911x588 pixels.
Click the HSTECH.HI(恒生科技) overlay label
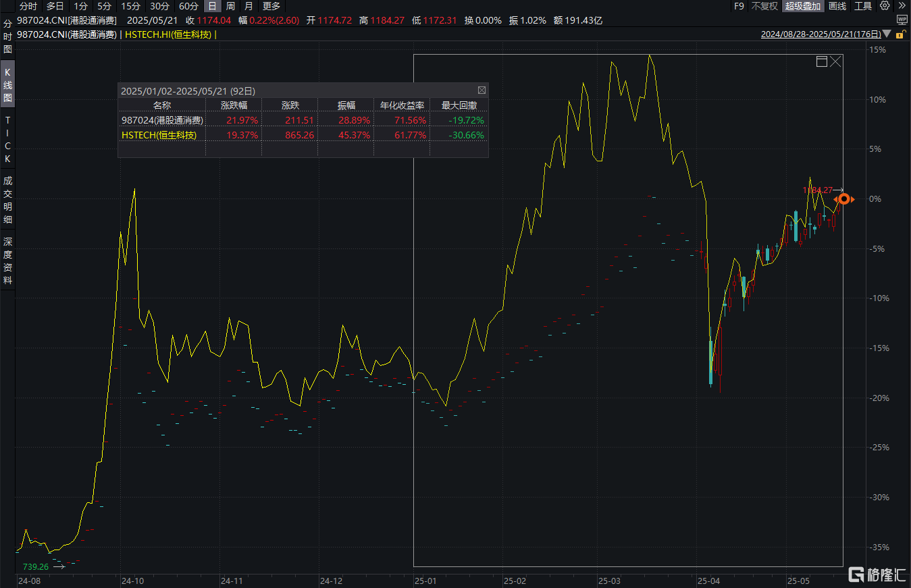tap(169, 34)
